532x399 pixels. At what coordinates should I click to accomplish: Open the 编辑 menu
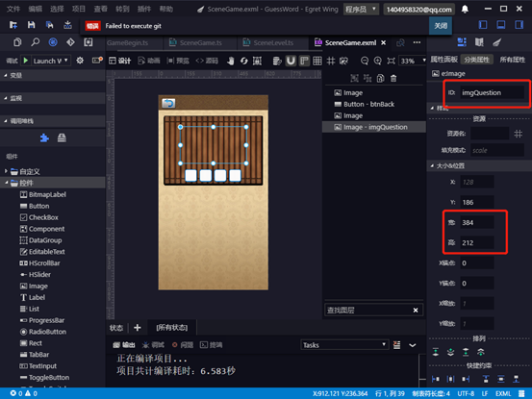[x=35, y=10]
